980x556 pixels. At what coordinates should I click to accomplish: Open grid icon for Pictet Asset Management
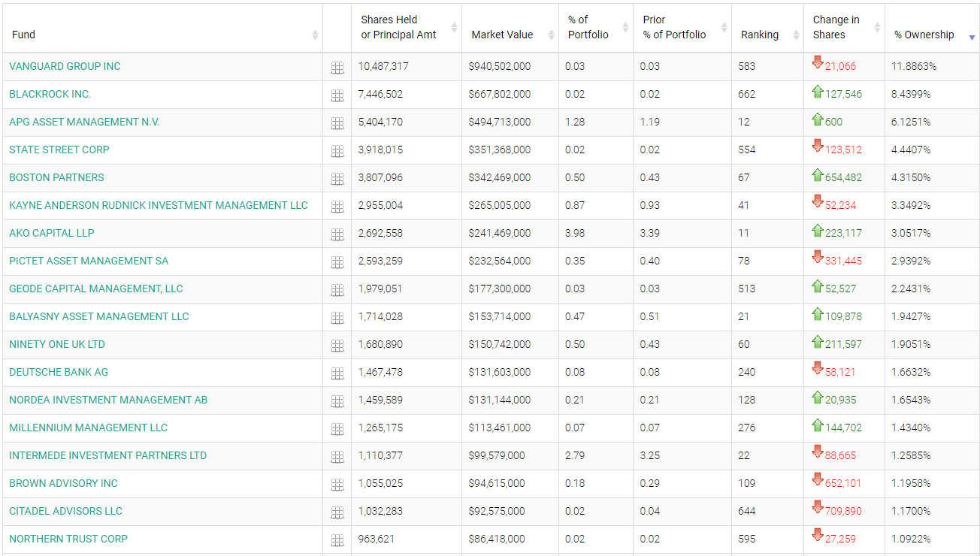[337, 263]
